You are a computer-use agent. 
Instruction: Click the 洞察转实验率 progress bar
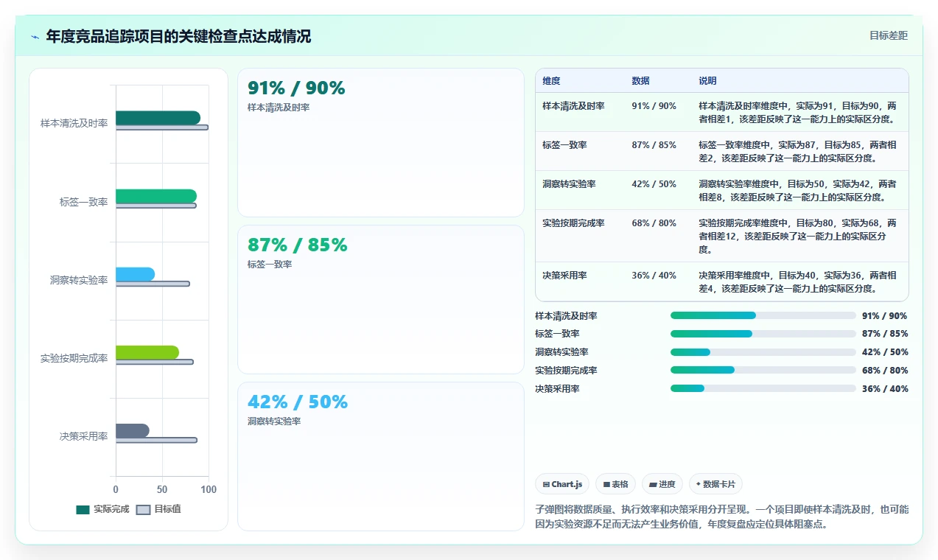click(x=763, y=352)
